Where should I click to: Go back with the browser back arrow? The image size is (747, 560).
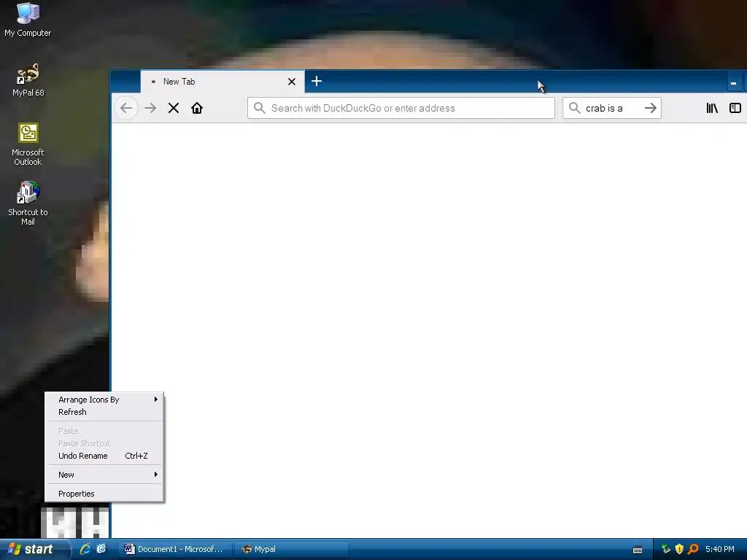point(126,108)
